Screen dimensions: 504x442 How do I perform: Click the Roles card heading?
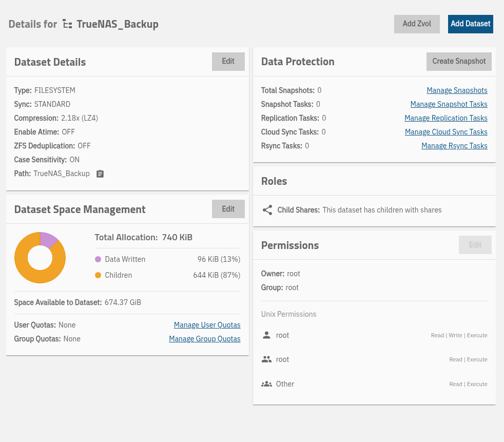coord(274,181)
